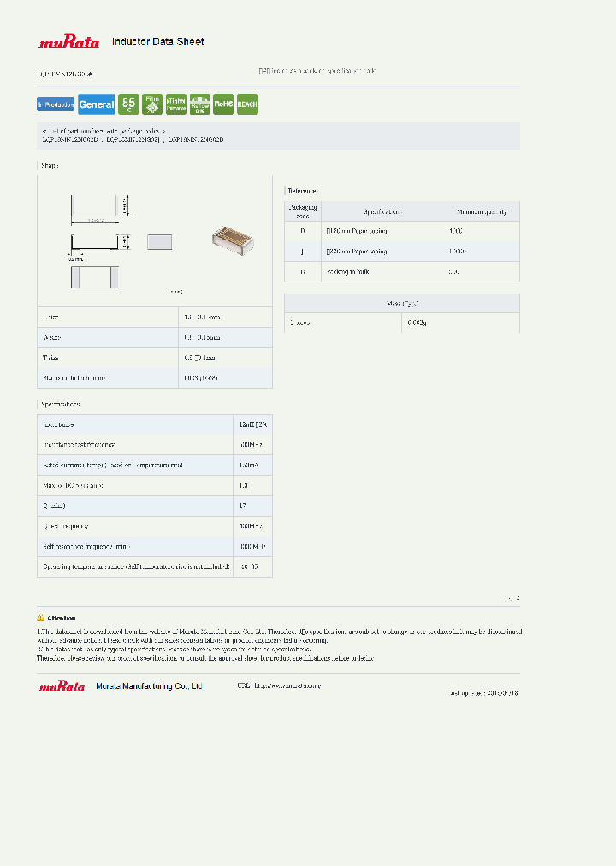Image resolution: width=616 pixels, height=866 pixels.
Task: Click the "Max. of DC resistance" label
Action: point(73,485)
